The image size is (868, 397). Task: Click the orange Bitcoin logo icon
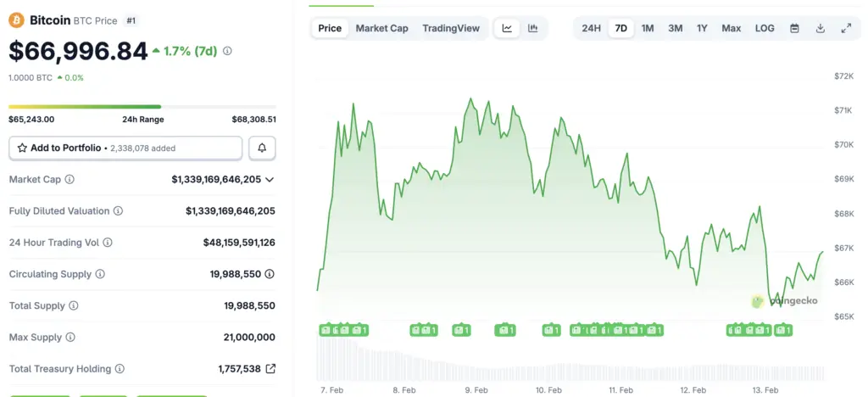16,20
